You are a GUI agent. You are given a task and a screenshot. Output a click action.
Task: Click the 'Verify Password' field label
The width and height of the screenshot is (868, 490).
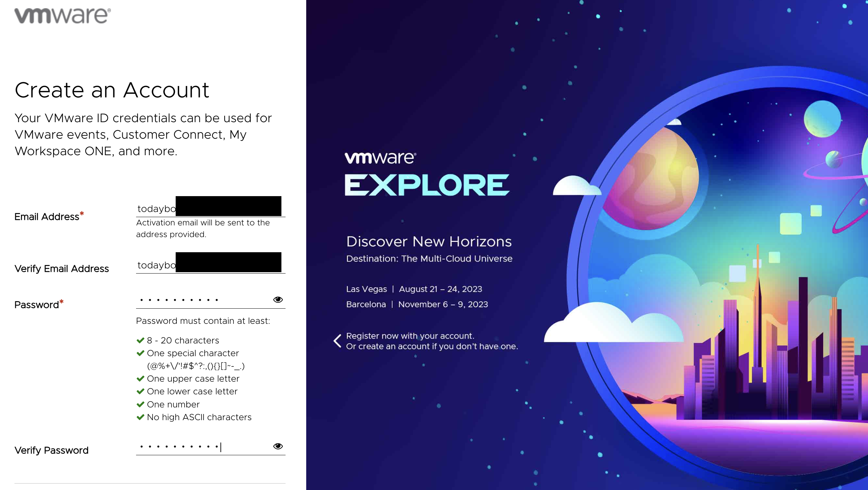51,450
